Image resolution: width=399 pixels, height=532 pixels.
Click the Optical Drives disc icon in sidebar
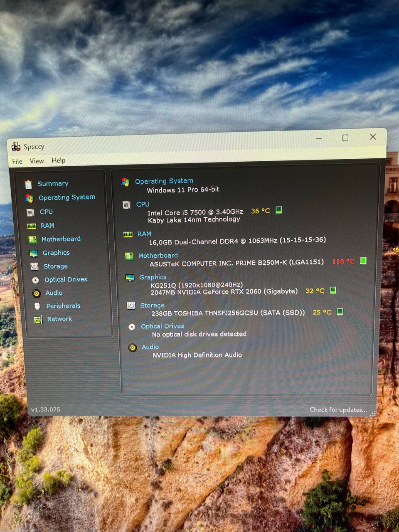click(36, 280)
